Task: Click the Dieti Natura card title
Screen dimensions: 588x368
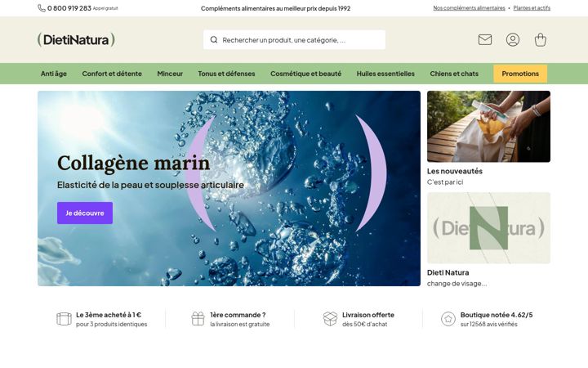Action: tap(448, 272)
